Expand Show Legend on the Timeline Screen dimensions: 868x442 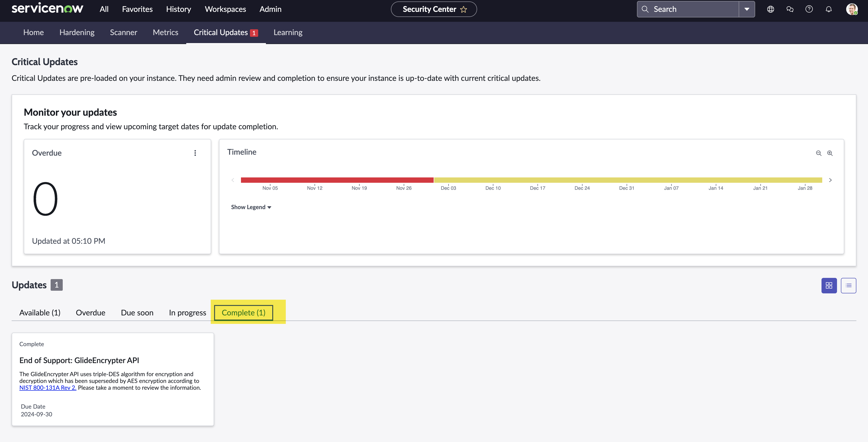tap(251, 207)
